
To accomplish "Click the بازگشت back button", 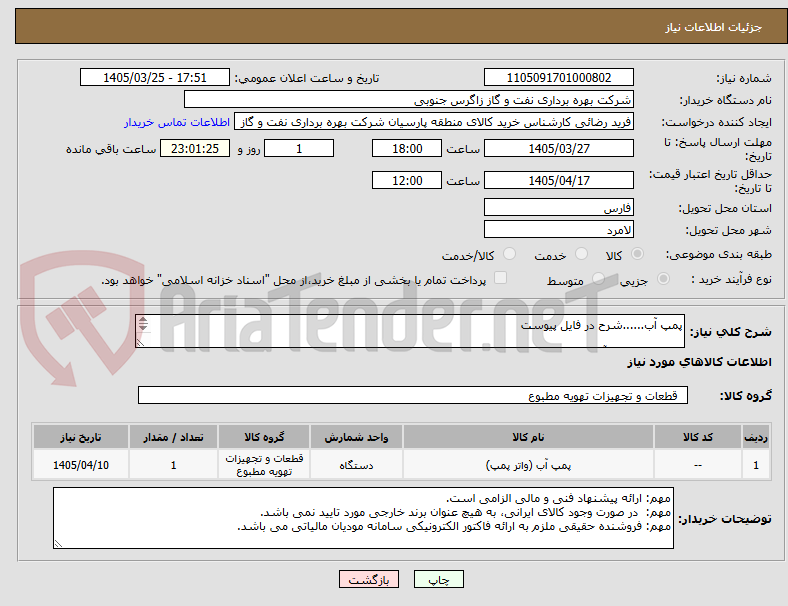I will pos(369,579).
